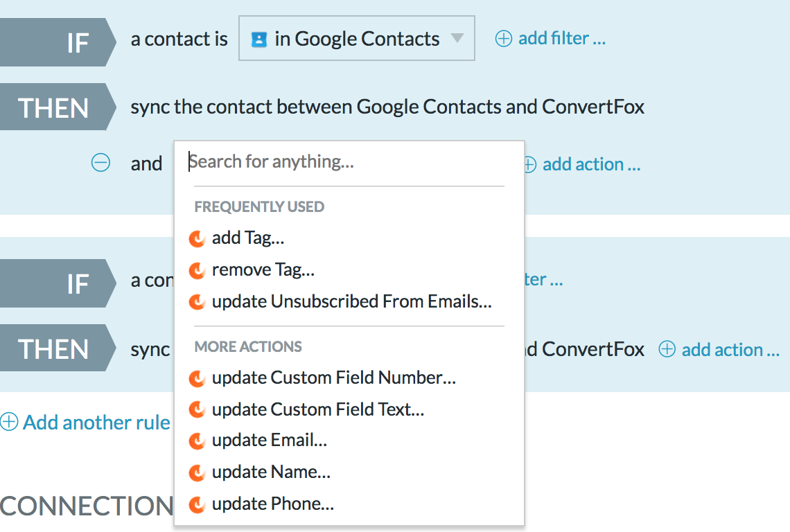The height and width of the screenshot is (532, 790).
Task: Click ConvertFox icon beside 'update Name...'
Action: tap(197, 473)
